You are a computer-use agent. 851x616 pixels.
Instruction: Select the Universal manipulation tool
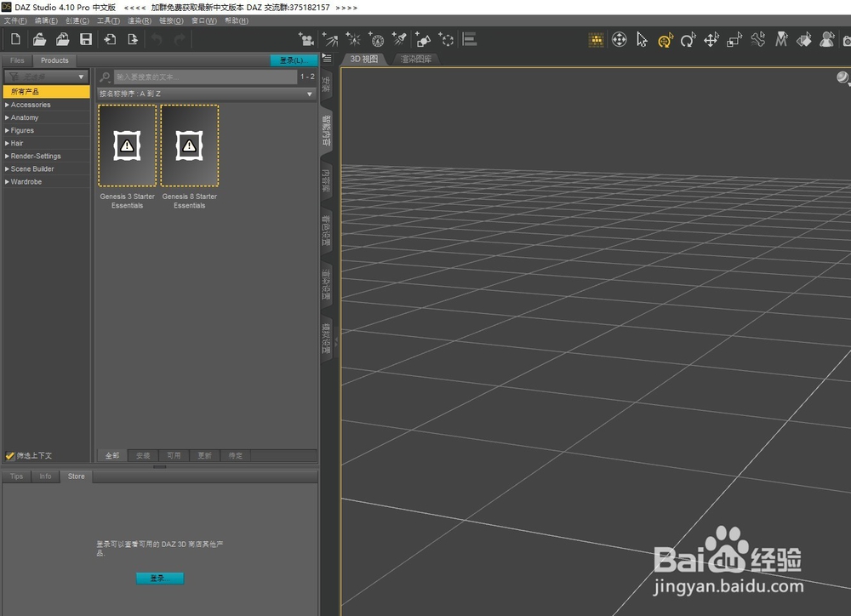coord(665,40)
